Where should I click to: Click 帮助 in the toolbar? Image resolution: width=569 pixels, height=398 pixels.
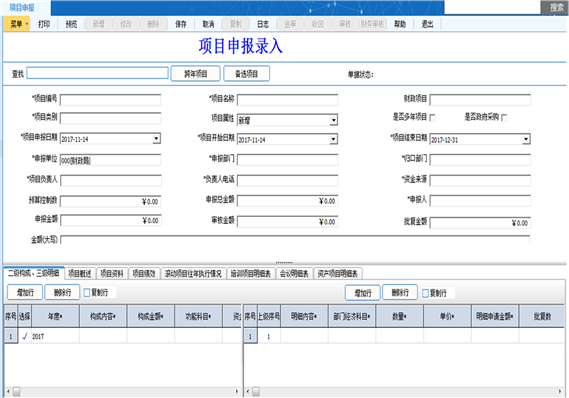(x=400, y=24)
